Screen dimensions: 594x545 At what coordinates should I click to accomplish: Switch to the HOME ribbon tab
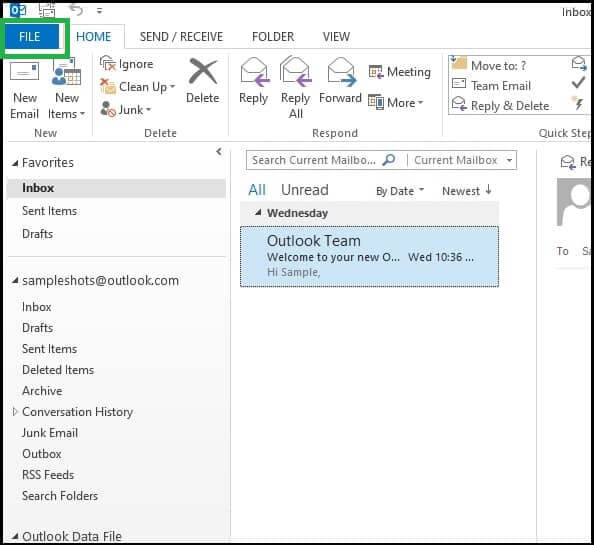[94, 37]
